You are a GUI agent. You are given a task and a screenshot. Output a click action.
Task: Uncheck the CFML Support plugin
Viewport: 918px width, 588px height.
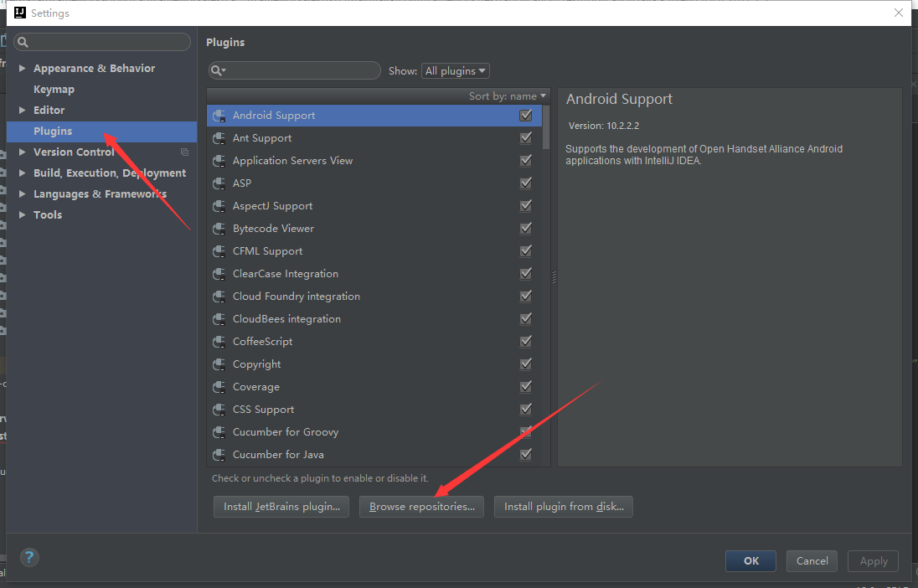pos(526,250)
